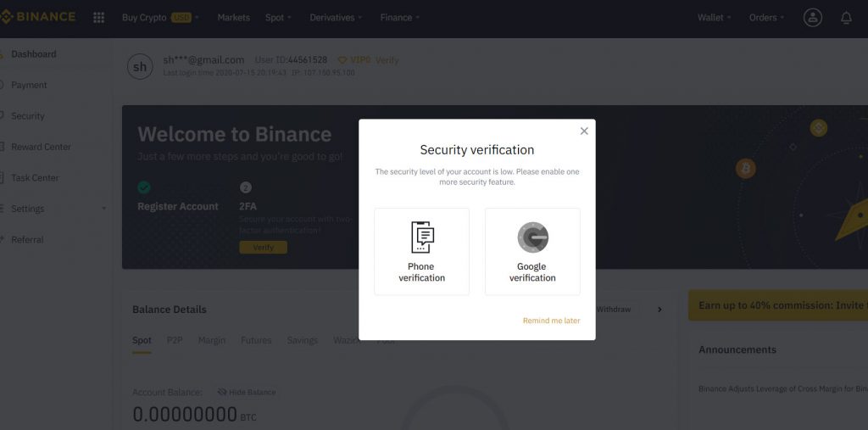Open Reward Center in the sidebar
Viewport: 868px width, 430px height.
[x=41, y=147]
